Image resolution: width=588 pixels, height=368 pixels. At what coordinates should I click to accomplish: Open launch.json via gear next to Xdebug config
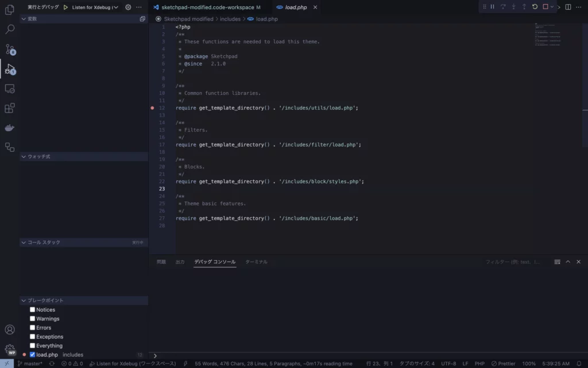coord(128,7)
